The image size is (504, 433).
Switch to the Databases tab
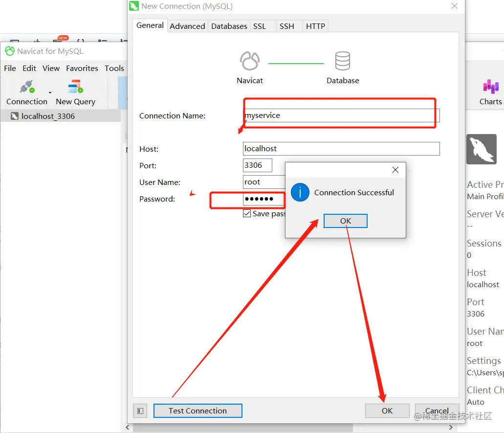(229, 26)
